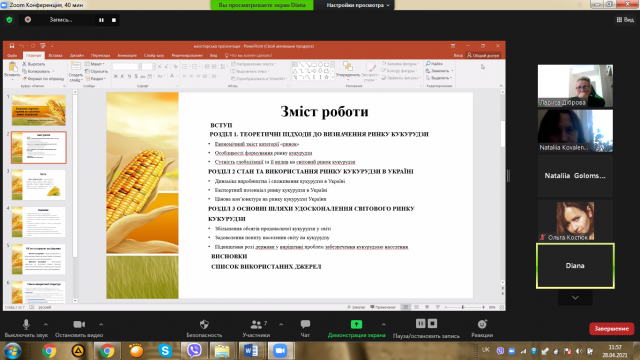Screen dimensions: 640x360
Task: Select Ольга Костюк video tile
Action: pos(575,220)
